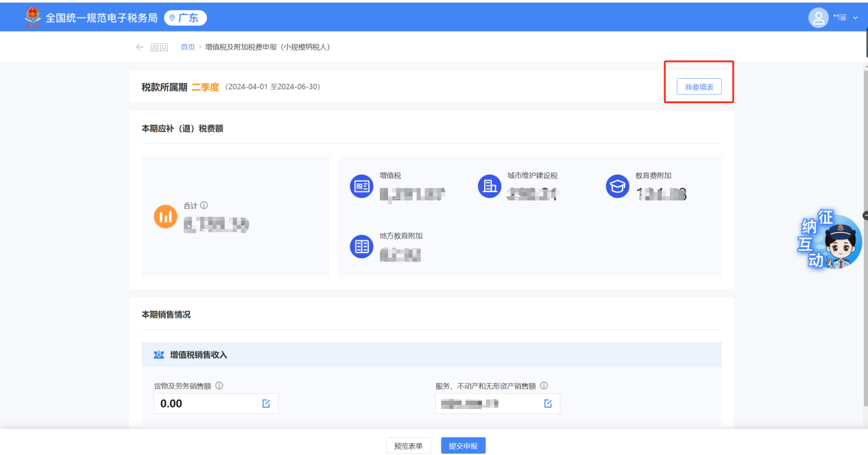Expand the account menu chevron

[x=855, y=18]
